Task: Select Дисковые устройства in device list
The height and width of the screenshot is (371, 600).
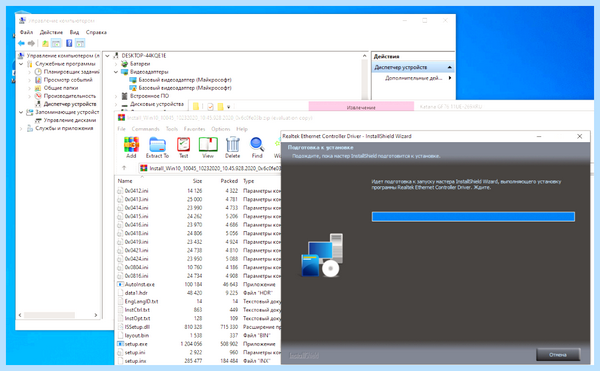Action: (157, 104)
